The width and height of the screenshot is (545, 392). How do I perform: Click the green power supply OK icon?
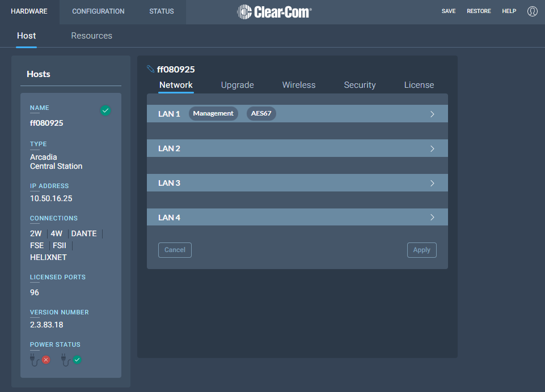[x=77, y=360]
